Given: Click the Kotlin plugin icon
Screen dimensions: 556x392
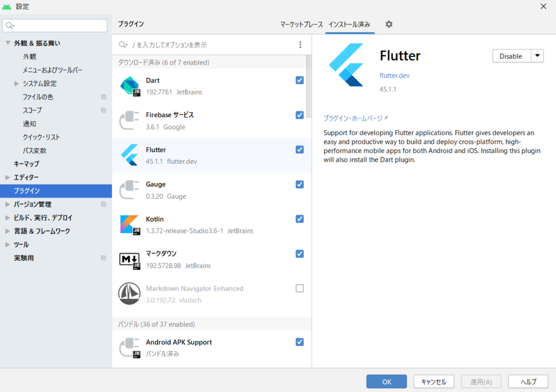Looking at the screenshot, I should click(130, 225).
